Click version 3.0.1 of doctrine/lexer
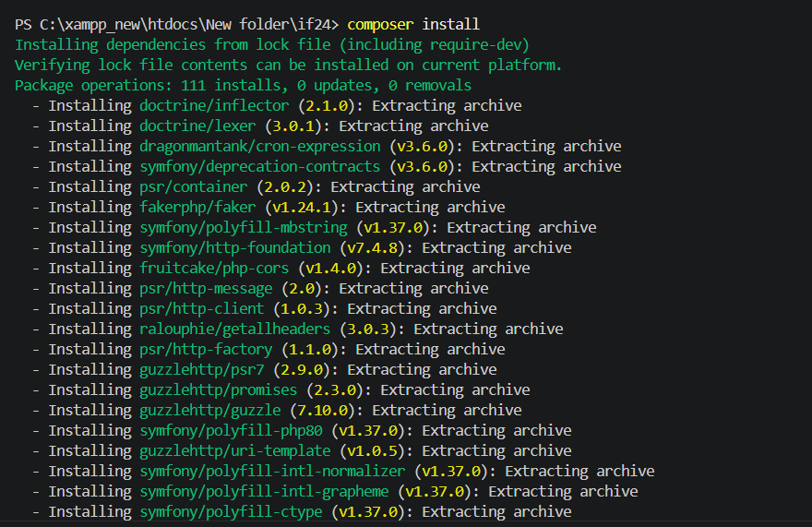Image resolution: width=812 pixels, height=527 pixels. 293,126
